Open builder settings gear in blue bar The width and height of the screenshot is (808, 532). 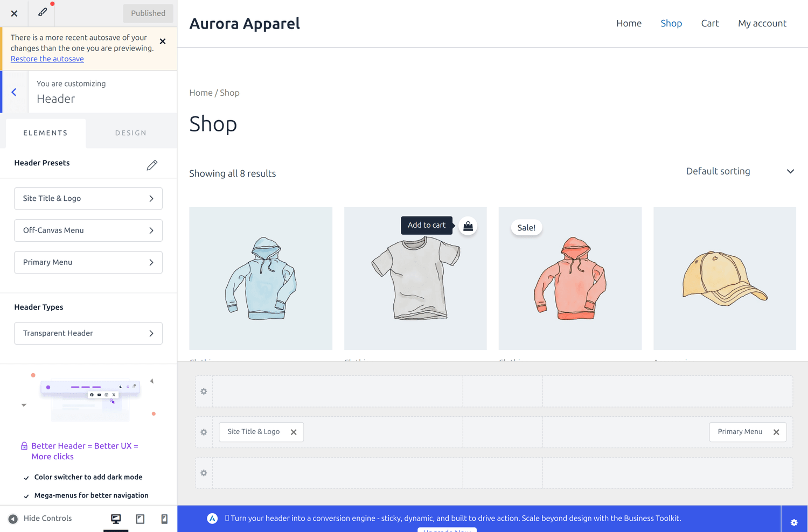(x=794, y=522)
